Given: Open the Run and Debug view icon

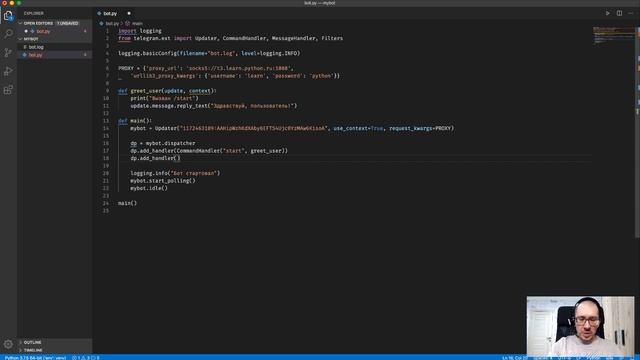Looking at the screenshot, I should pos(8,71).
